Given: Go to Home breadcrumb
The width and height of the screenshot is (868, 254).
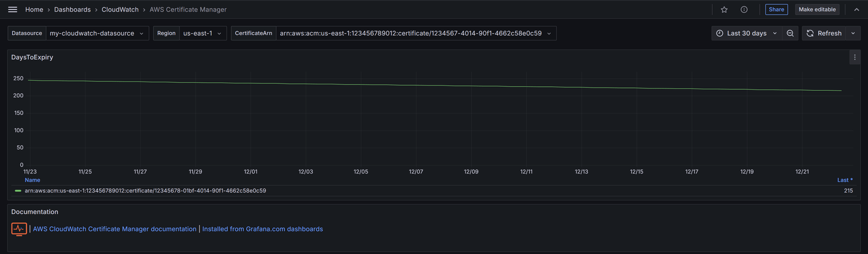Looking at the screenshot, I should pos(34,10).
